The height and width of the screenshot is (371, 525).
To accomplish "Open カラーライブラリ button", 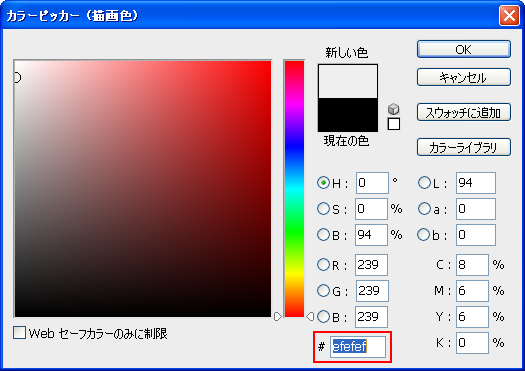I will pos(464,147).
